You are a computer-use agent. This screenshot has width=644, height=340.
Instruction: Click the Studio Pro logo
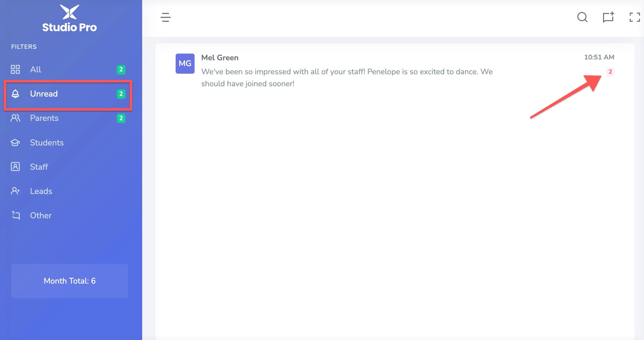pyautogui.click(x=69, y=18)
